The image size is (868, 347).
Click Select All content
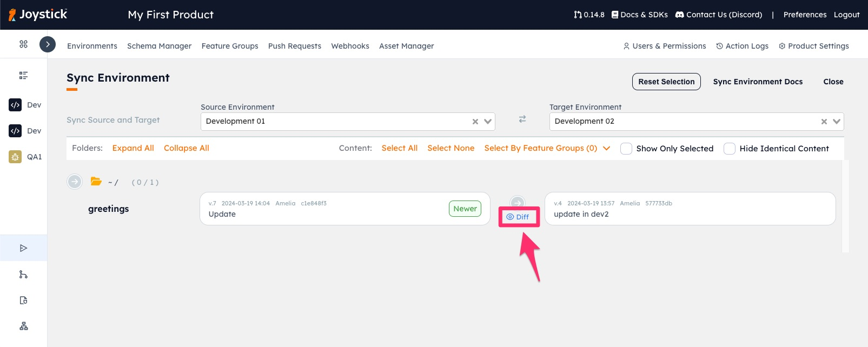(399, 148)
